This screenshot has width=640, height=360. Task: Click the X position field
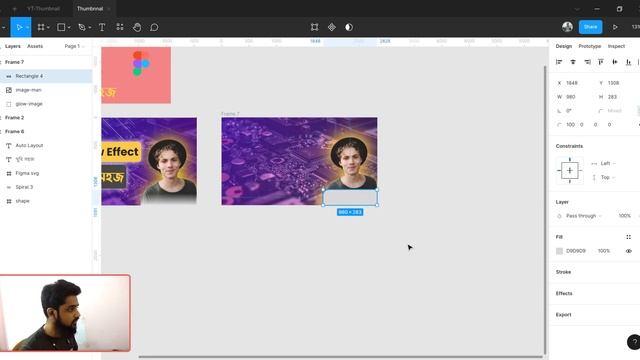(572, 83)
